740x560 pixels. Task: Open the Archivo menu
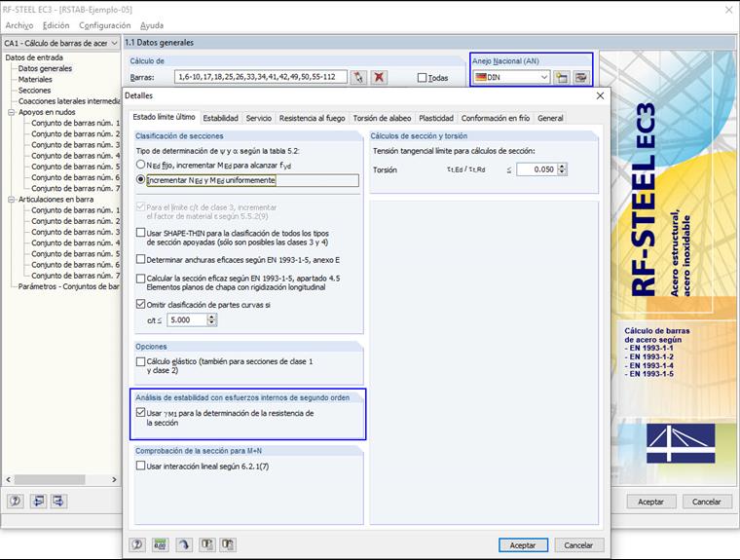[19, 25]
